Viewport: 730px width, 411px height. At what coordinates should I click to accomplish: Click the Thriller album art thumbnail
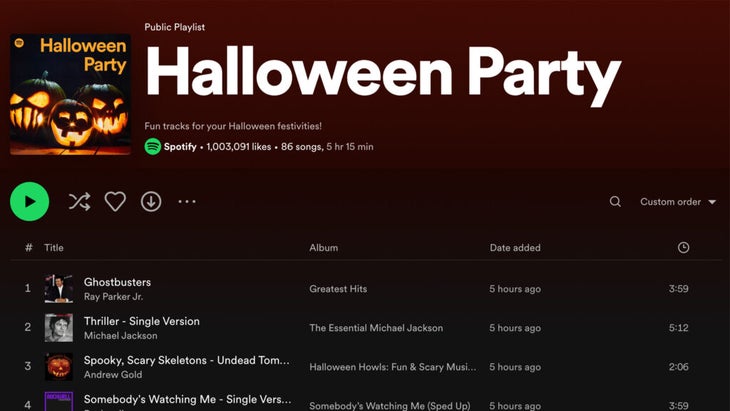(x=59, y=328)
